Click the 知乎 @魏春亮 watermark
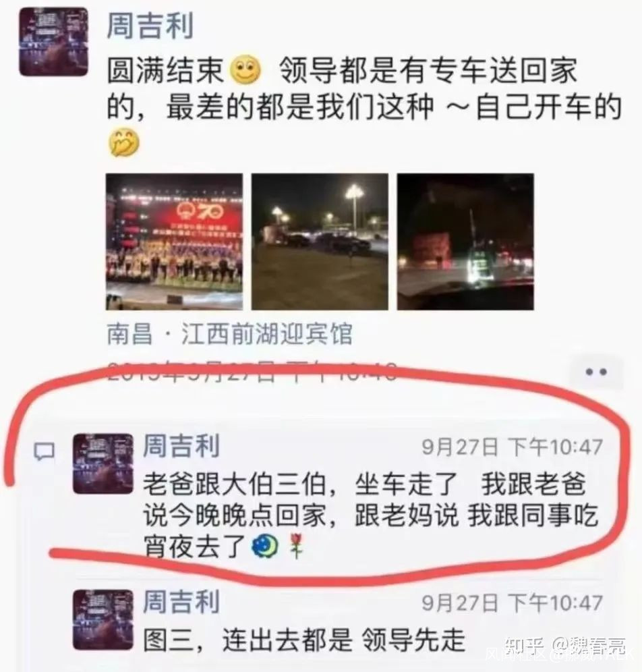The image size is (642, 672). click(x=565, y=647)
